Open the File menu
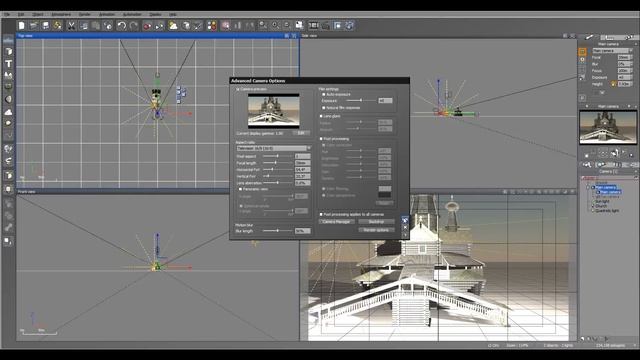 (7, 14)
